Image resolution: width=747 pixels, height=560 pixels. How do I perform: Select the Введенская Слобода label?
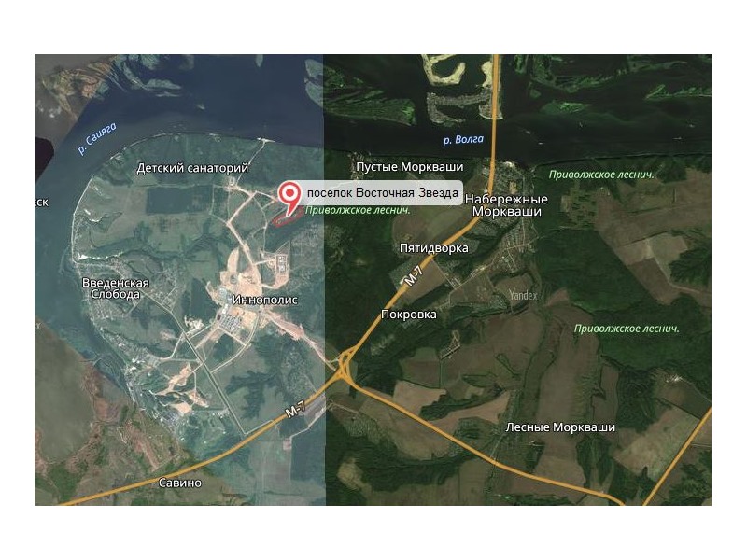[116, 288]
